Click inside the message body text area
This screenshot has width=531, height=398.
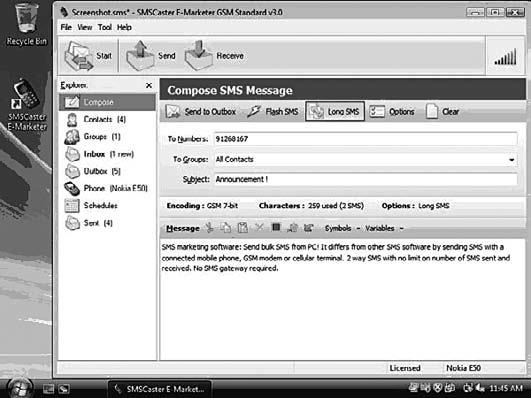342,299
